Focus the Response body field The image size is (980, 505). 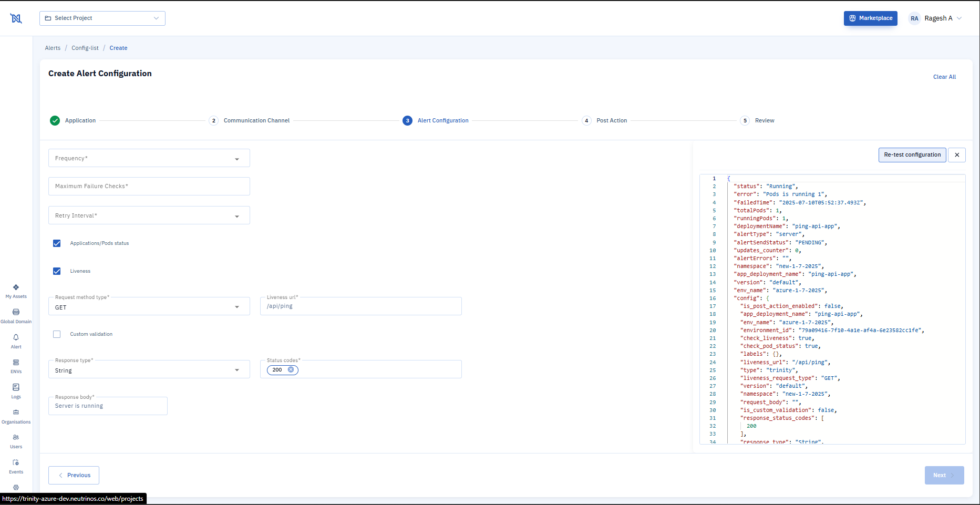click(108, 406)
